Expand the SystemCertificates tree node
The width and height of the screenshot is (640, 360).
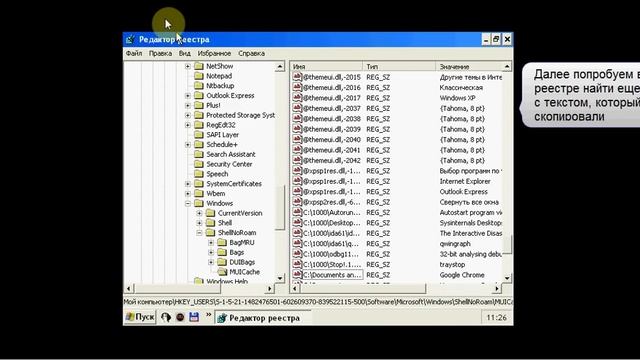point(188,184)
